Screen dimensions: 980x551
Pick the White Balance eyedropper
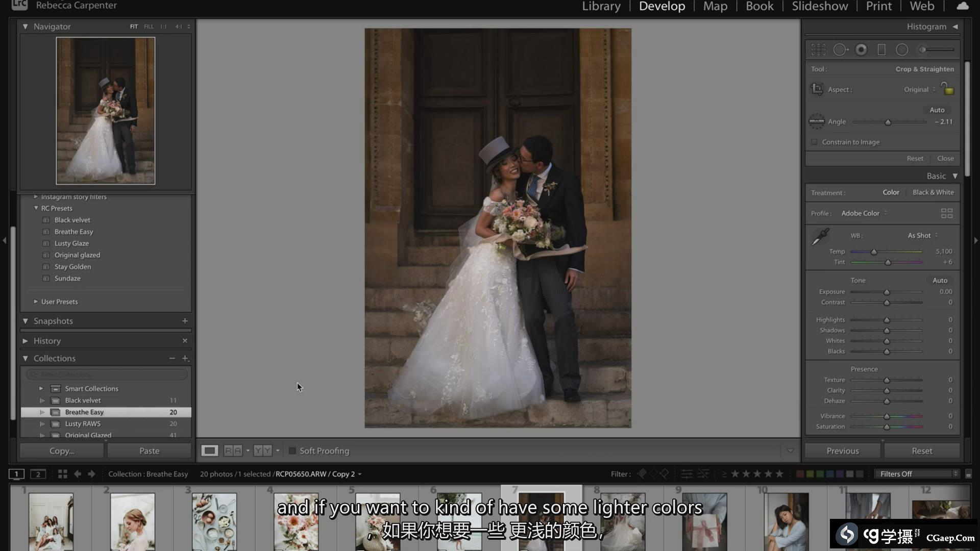820,237
